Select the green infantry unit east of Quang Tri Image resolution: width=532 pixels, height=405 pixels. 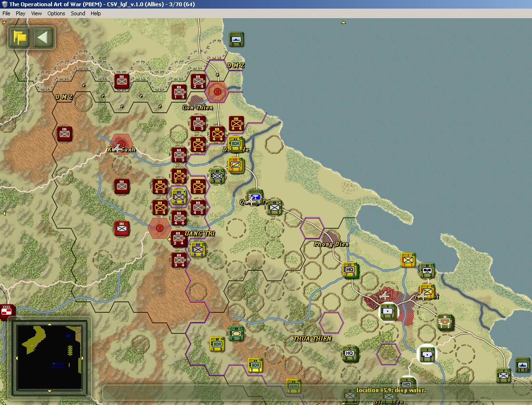pyautogui.click(x=274, y=208)
